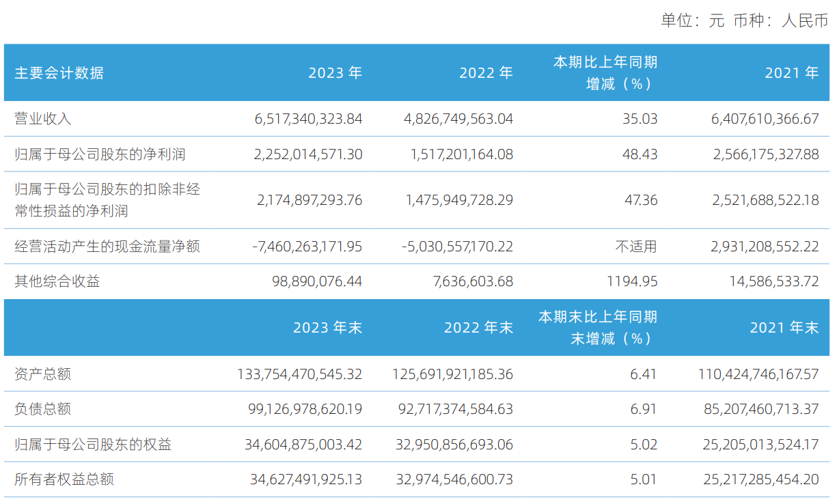Click the 2021 年 column header
Screen dimensions: 839x504
pyautogui.click(x=792, y=73)
